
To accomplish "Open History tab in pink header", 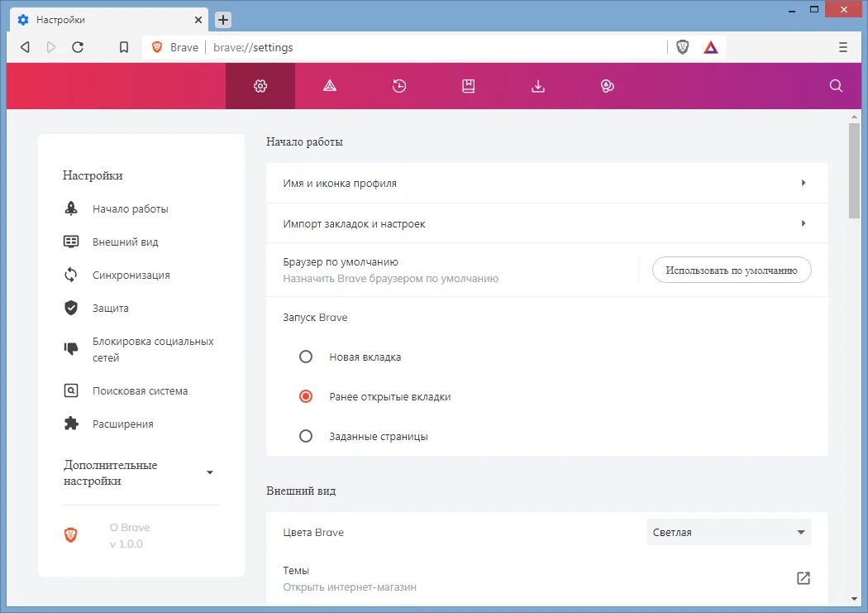I will (399, 86).
